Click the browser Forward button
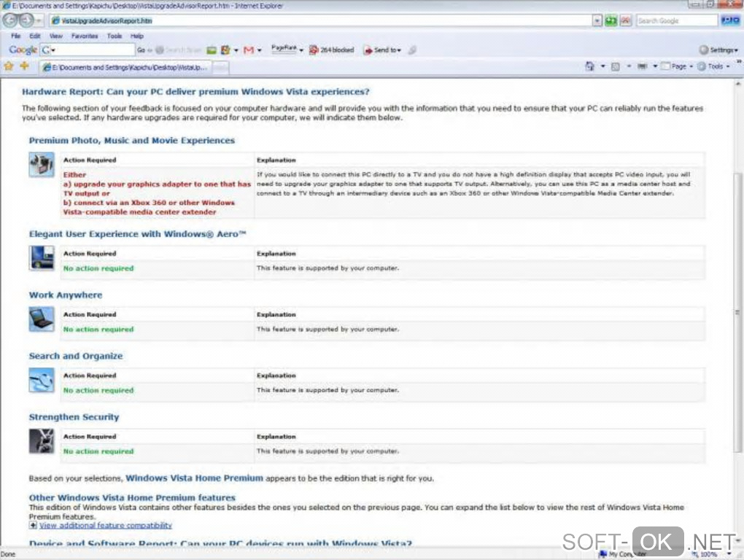This screenshot has width=744, height=560. tap(26, 20)
